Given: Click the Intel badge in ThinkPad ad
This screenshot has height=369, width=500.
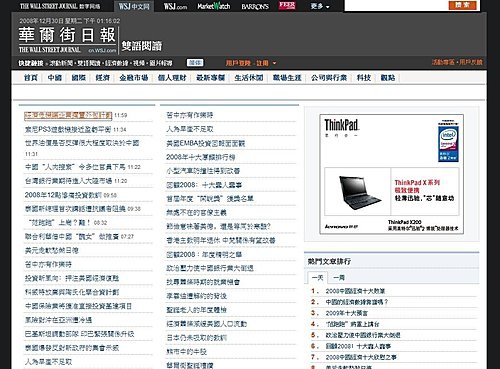Looking at the screenshot, I should [x=448, y=143].
